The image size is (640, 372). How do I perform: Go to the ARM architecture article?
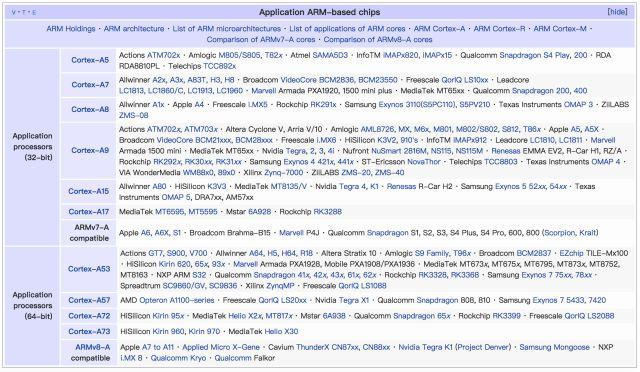134,29
